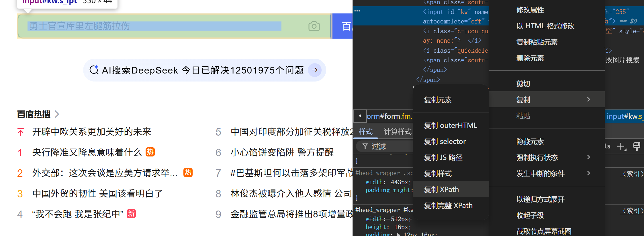Open headline #巴基斯坦何以击落多架印军

pos(291,173)
